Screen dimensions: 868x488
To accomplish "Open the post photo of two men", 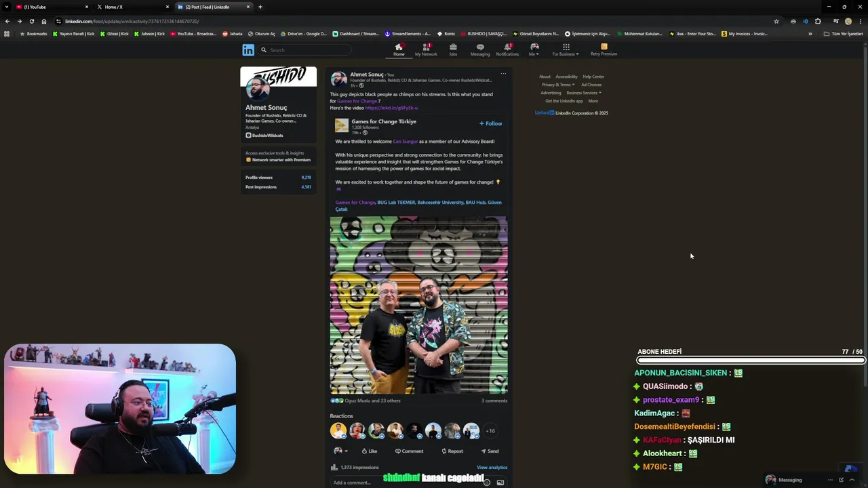I will point(418,305).
